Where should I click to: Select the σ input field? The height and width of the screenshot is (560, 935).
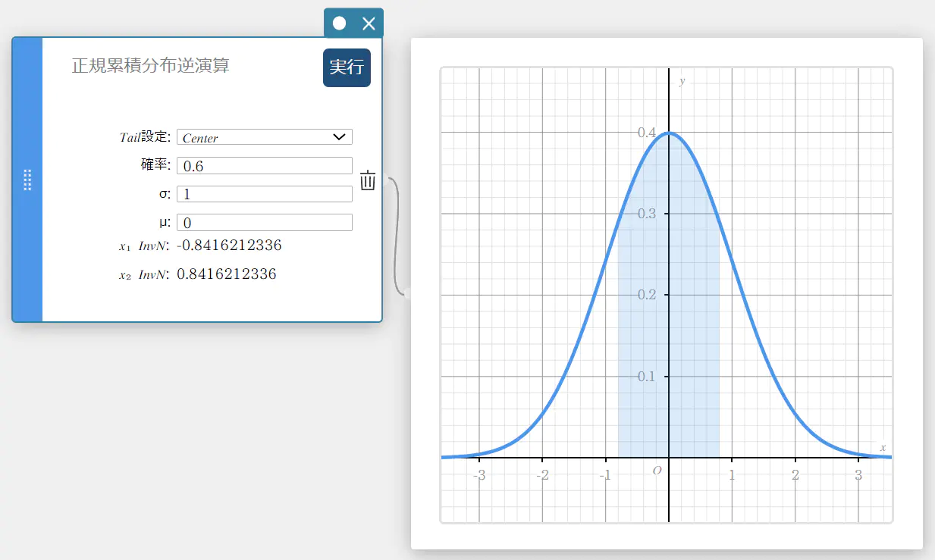[x=264, y=194]
